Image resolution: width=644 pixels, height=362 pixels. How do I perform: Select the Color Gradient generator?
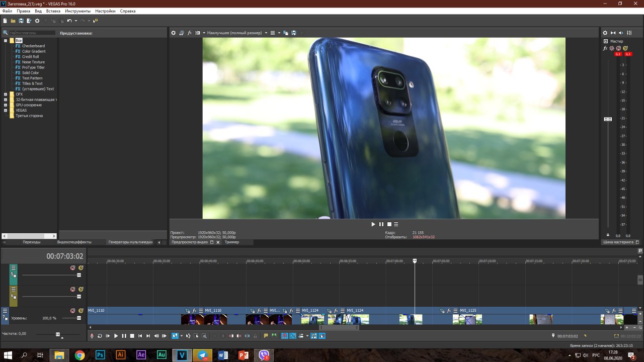[34, 51]
